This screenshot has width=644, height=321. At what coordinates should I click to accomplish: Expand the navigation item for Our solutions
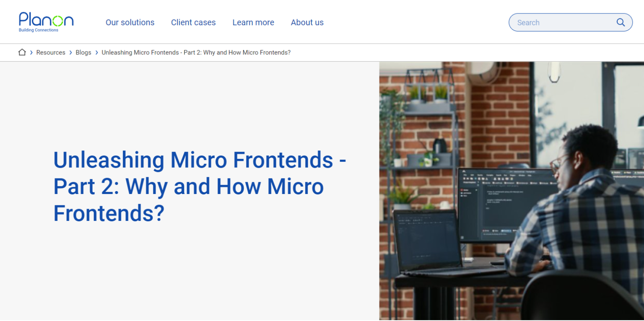130,22
